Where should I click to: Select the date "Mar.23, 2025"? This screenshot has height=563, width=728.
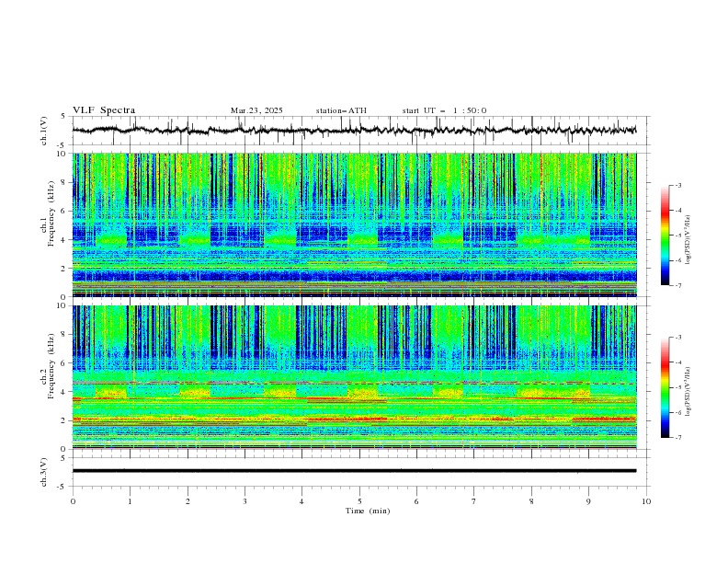(x=256, y=110)
